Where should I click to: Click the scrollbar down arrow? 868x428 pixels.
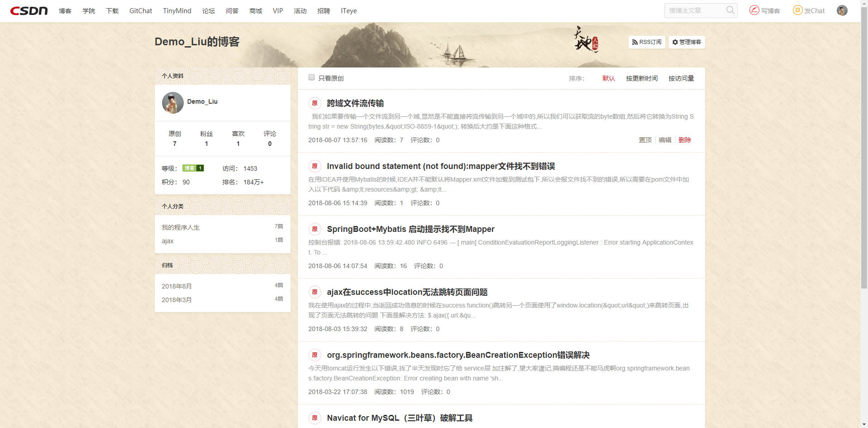point(864,424)
